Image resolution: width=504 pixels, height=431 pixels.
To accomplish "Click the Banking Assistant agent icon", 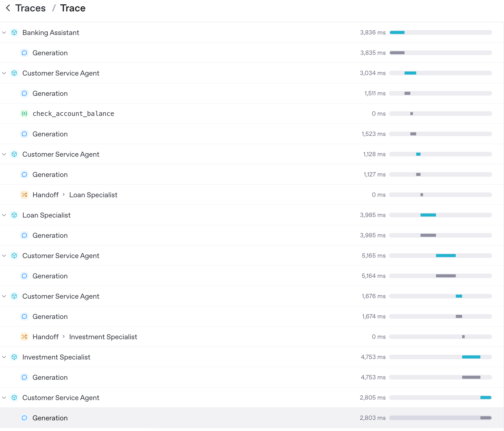I will click(14, 32).
